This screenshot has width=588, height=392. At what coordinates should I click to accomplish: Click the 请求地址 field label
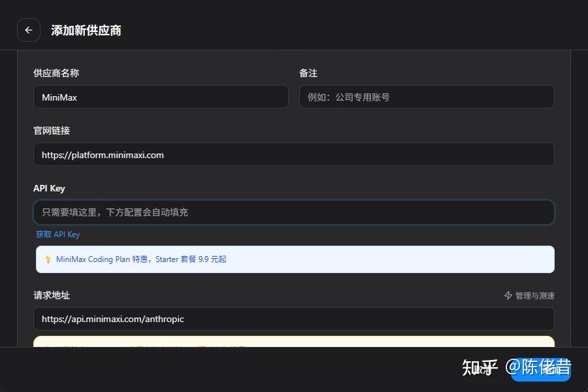[x=52, y=295]
